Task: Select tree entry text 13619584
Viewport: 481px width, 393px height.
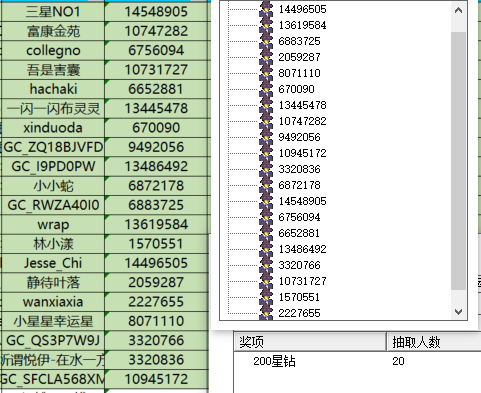Action: click(x=302, y=25)
